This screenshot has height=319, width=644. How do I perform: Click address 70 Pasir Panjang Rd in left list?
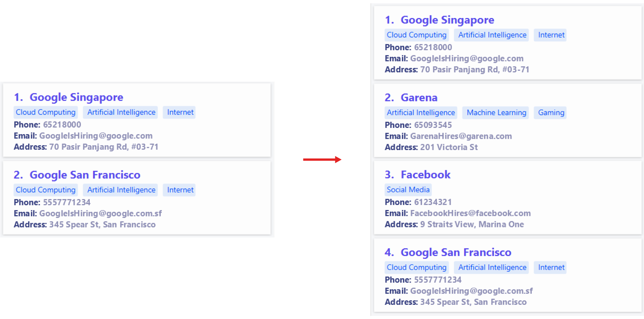pos(104,147)
